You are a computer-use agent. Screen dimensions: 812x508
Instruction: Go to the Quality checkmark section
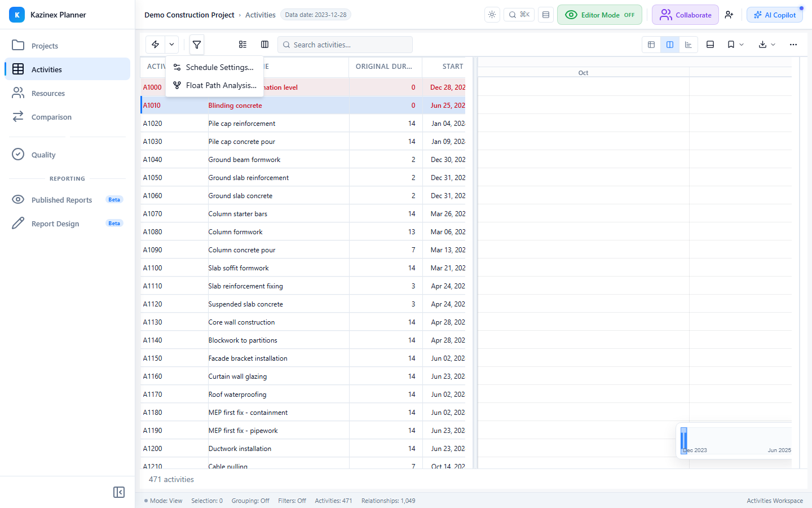pos(67,155)
